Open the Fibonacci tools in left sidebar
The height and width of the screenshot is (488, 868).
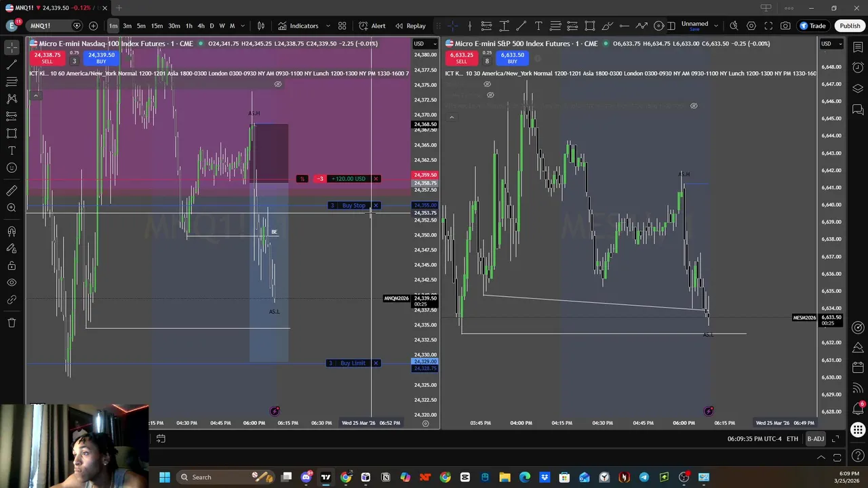pyautogui.click(x=12, y=81)
